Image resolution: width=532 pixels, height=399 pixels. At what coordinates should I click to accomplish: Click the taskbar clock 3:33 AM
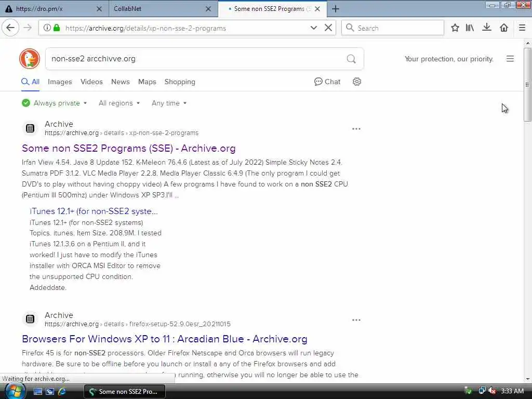click(512, 391)
